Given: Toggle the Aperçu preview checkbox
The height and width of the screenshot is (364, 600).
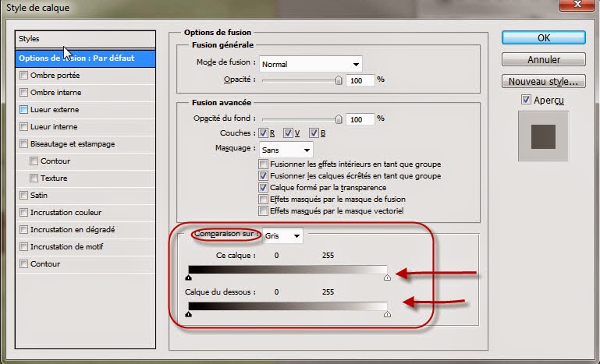Looking at the screenshot, I should click(x=526, y=101).
